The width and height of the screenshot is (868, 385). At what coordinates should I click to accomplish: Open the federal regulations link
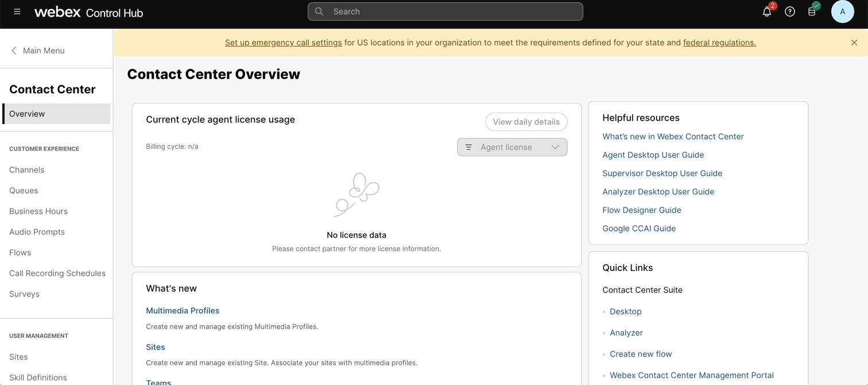click(x=719, y=43)
